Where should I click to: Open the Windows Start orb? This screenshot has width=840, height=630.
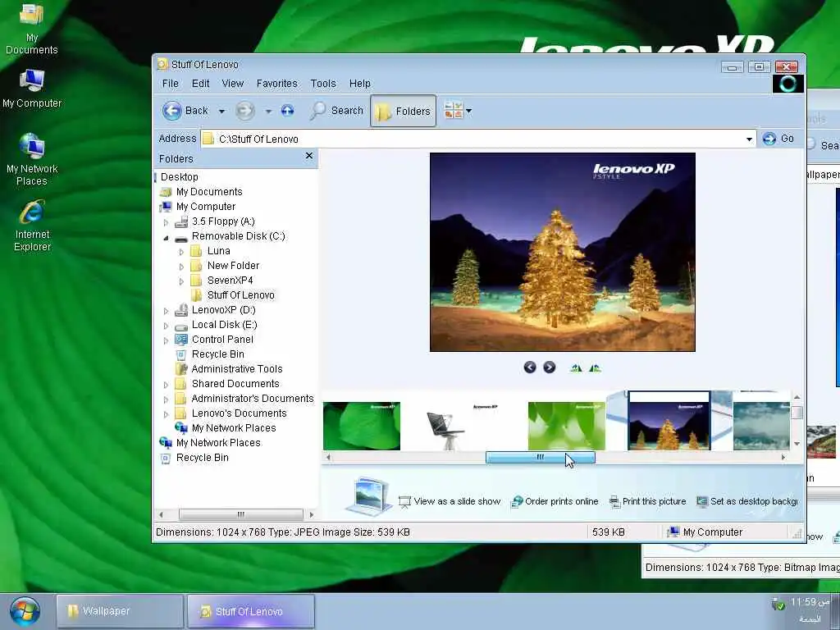pyautogui.click(x=25, y=611)
